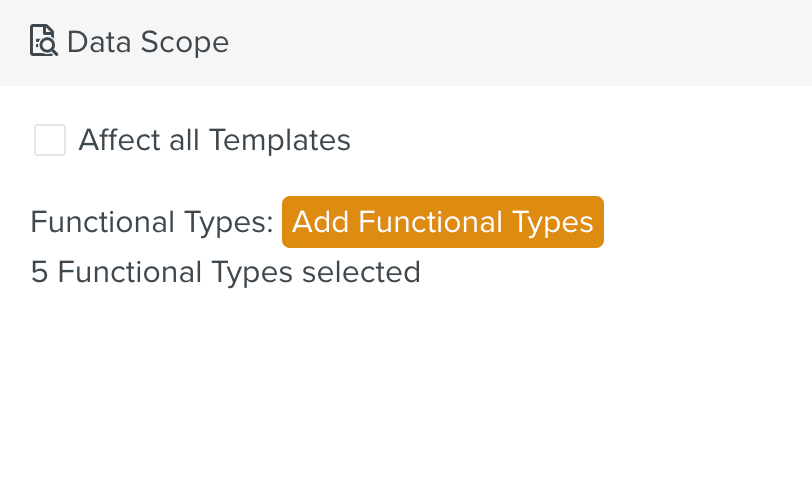Image resolution: width=812 pixels, height=488 pixels.
Task: Toggle the checkbox beside Affect all Templates
Action: [x=50, y=140]
